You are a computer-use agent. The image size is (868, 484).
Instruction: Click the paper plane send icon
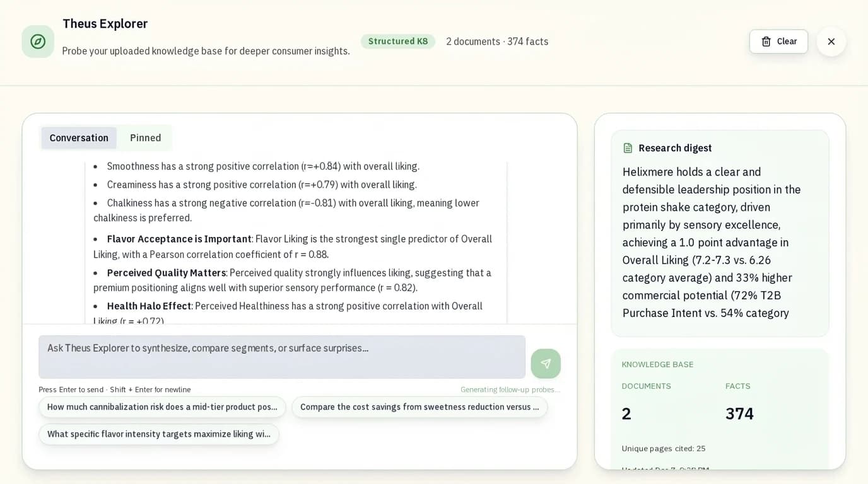point(545,364)
